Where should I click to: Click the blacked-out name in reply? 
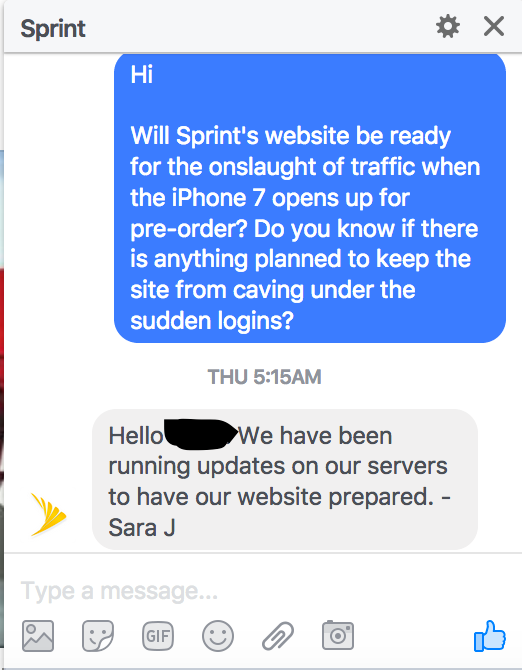tap(201, 435)
